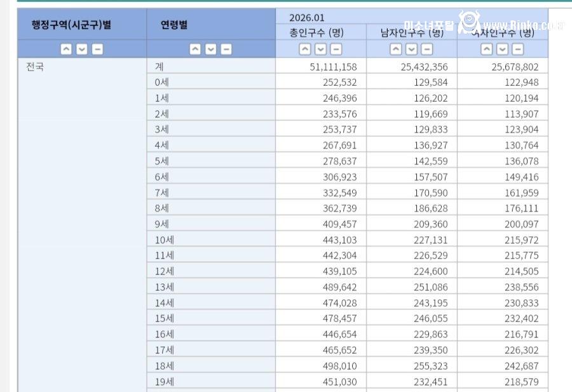Viewport: 572px width, 392px height.
Task: Sort 총인구수 column in descending order
Action: point(320,49)
